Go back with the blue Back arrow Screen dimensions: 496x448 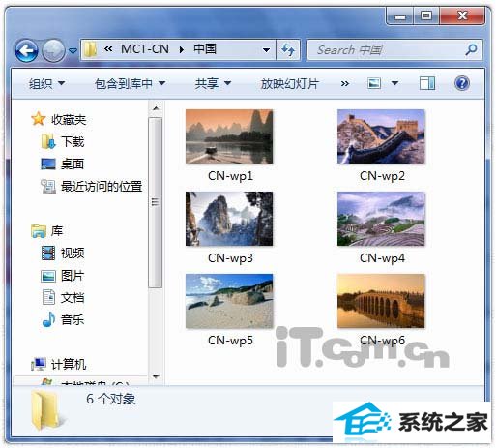(x=26, y=50)
